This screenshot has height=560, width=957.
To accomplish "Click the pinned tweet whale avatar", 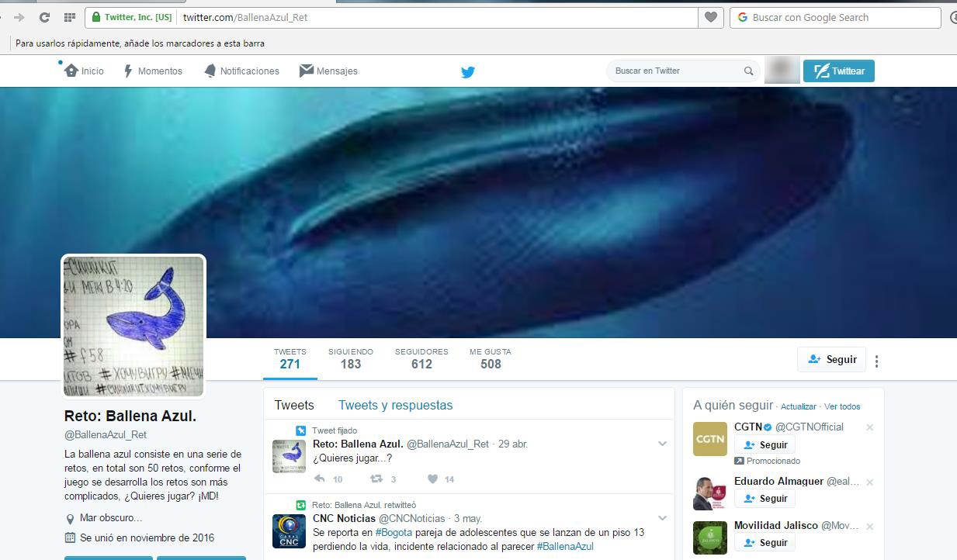I will coord(289,456).
